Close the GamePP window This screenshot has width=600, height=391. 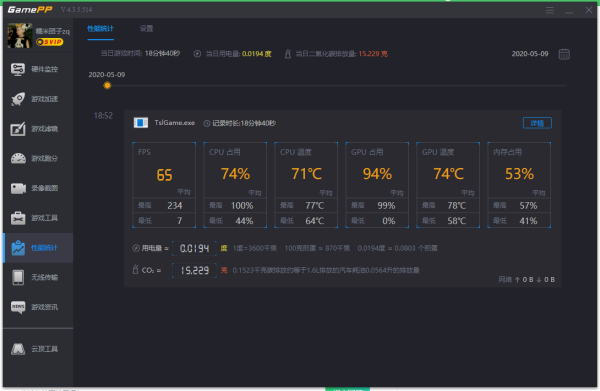pyautogui.click(x=589, y=10)
